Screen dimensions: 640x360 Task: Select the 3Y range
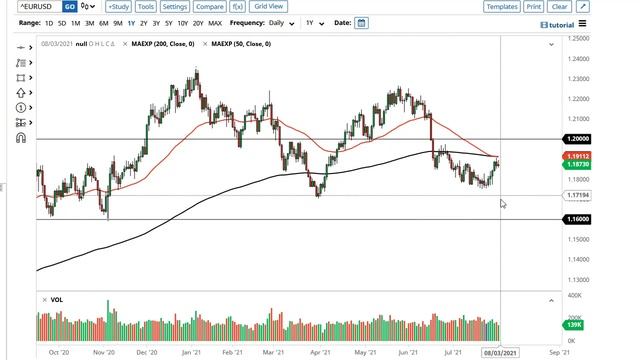[x=156, y=23]
